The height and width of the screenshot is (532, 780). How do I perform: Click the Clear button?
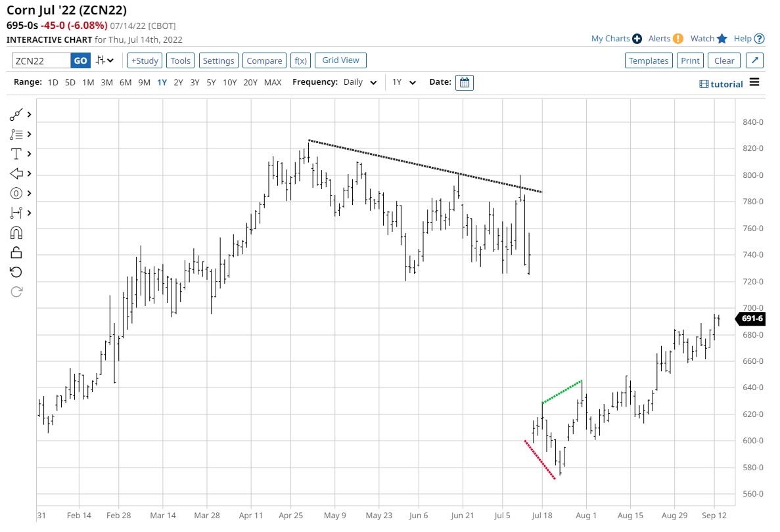724,60
